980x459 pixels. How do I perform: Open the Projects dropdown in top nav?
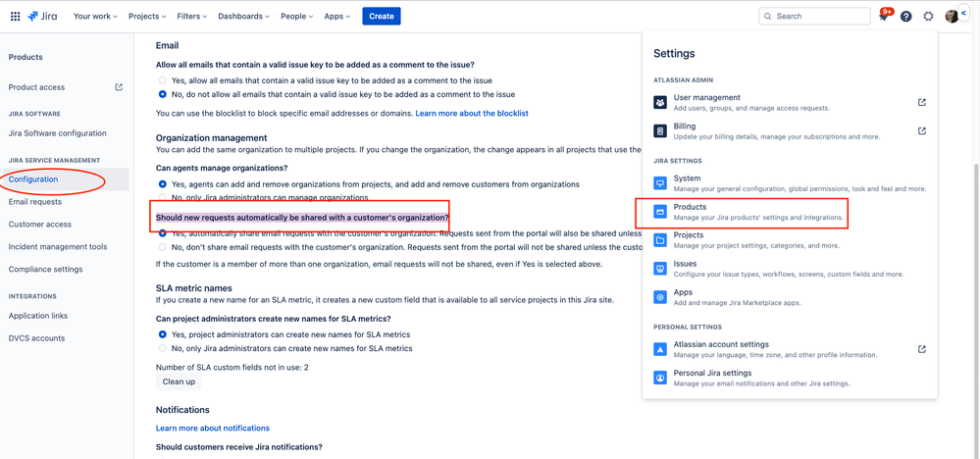click(147, 17)
